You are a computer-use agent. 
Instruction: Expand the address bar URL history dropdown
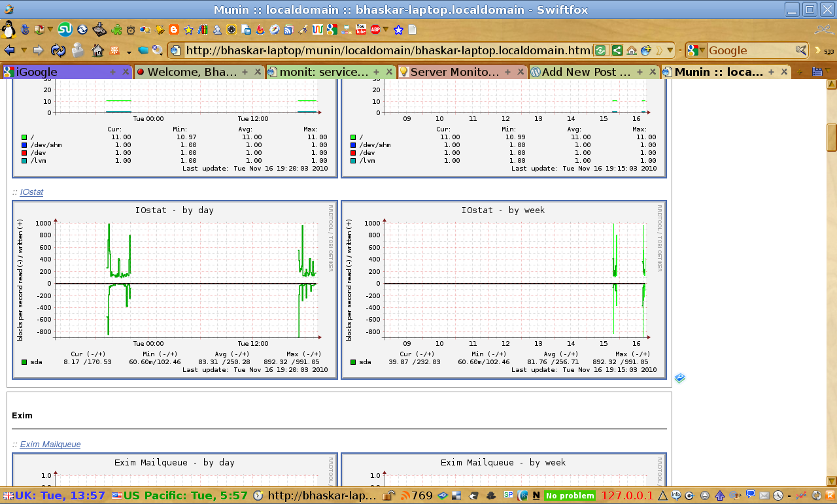(670, 50)
